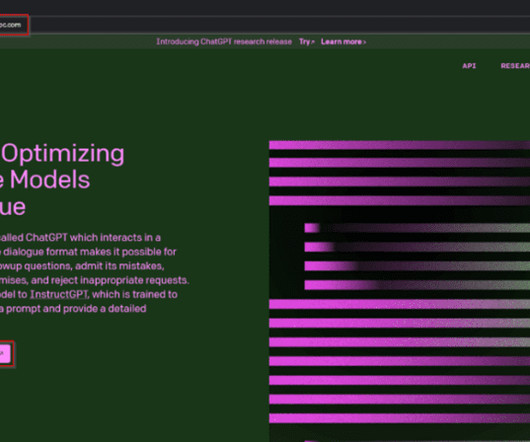Click 'Introducing ChatGPT research release' banner text
Viewport: 530px width, 442px height.
click(224, 42)
